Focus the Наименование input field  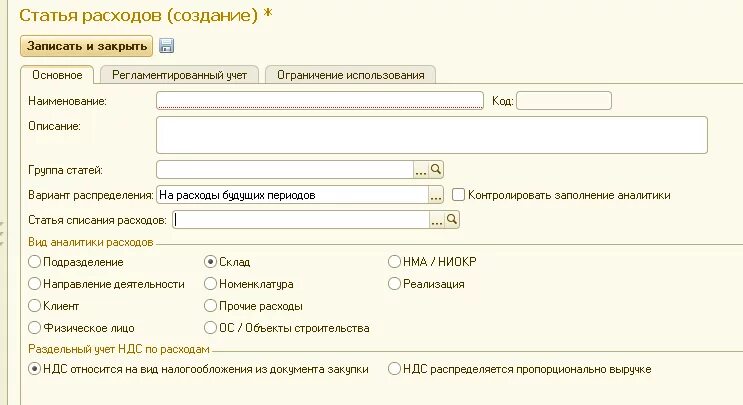click(320, 101)
